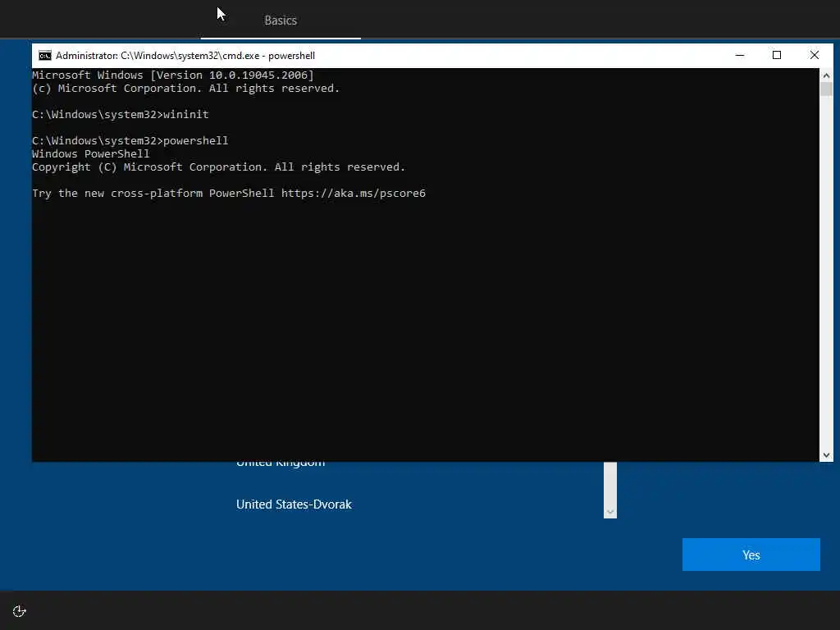Click the '(c) Microsoft Corporation' line

click(186, 89)
